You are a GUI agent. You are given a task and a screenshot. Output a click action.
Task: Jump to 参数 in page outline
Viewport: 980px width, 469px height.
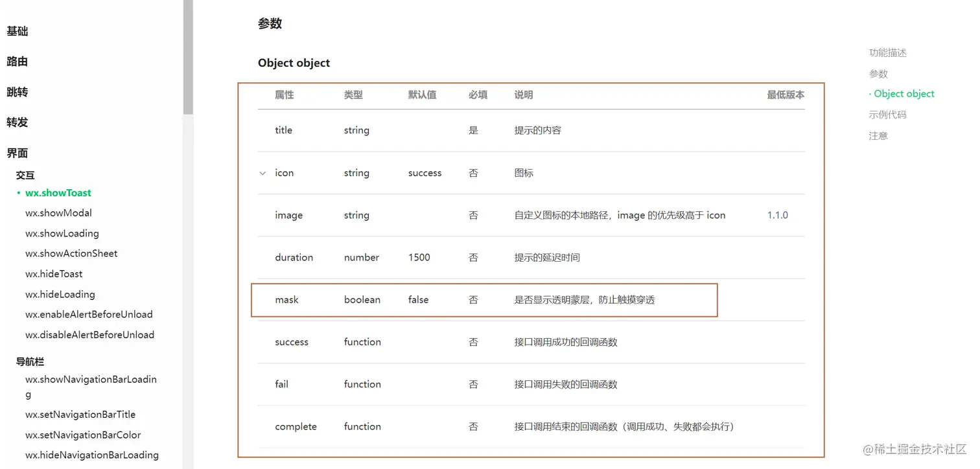pyautogui.click(x=878, y=74)
